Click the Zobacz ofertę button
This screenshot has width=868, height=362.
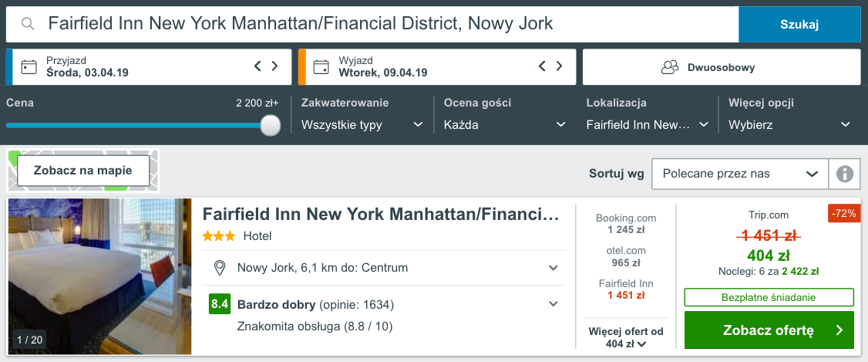click(769, 330)
